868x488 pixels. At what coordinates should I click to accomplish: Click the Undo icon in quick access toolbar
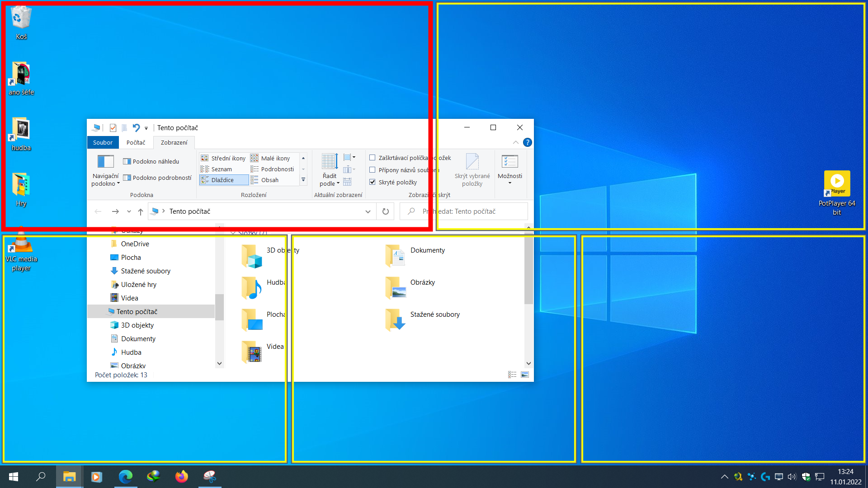coord(136,128)
